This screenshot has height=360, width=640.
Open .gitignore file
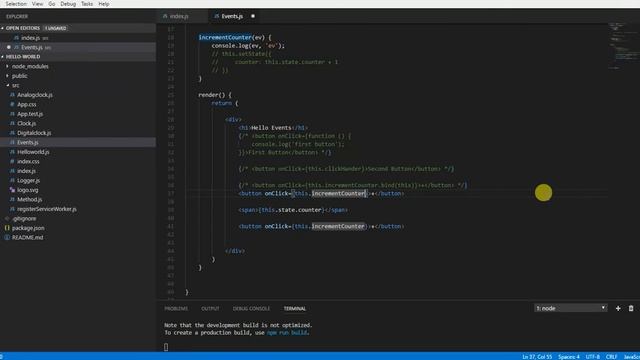pyautogui.click(x=24, y=219)
